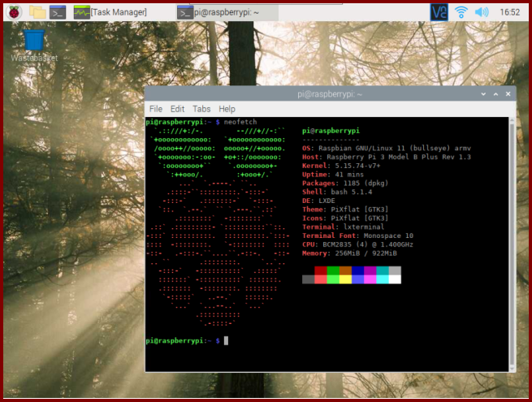The width and height of the screenshot is (532, 402).
Task: Minimize the terminal window
Action: pos(483,94)
